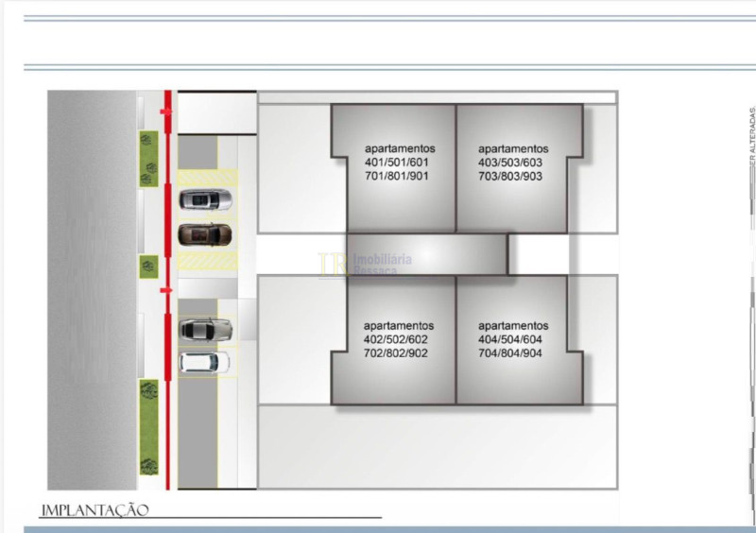Click the central corridor between the apartment blocks
The height and width of the screenshot is (533, 756).
pos(427,254)
